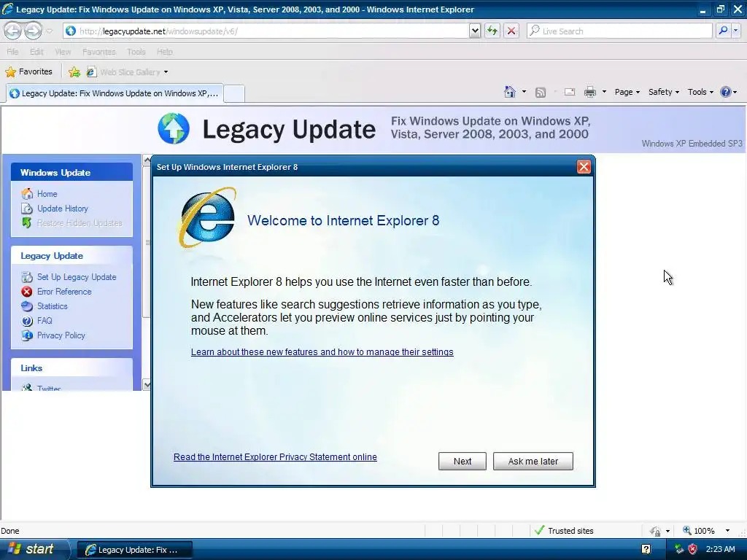Click the Back navigation arrow

coord(13,31)
